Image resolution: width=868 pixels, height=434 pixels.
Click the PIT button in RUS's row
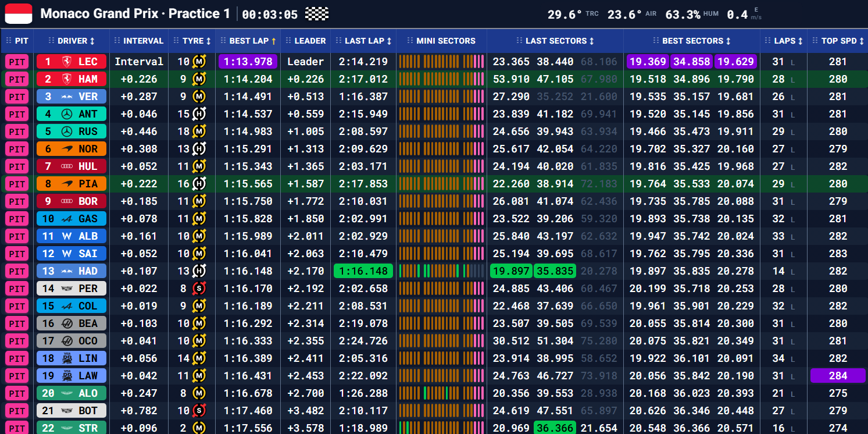point(17,131)
